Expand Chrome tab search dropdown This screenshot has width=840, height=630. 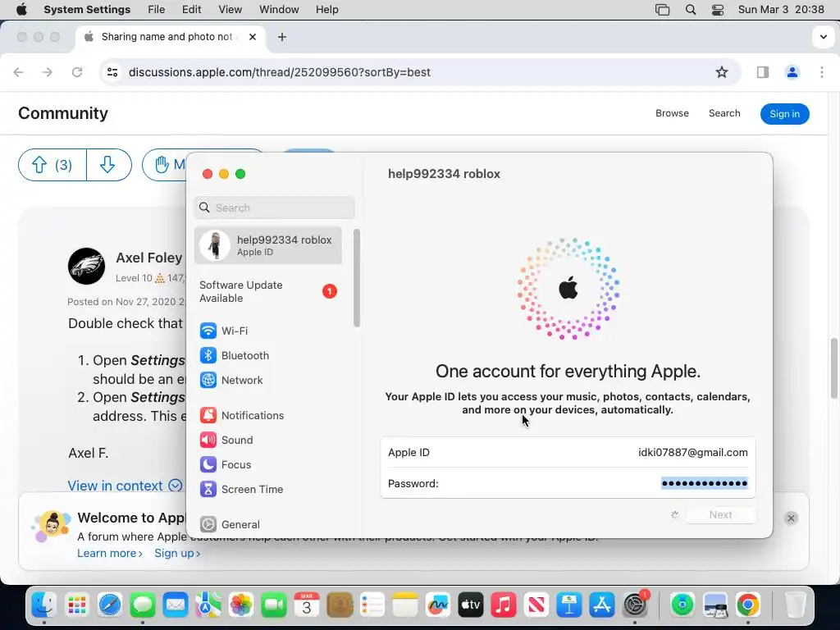(823, 37)
